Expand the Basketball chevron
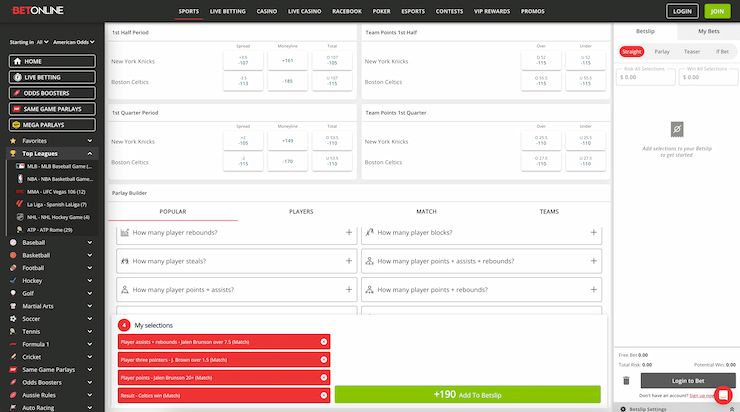This screenshot has width=740, height=412. (x=90, y=255)
